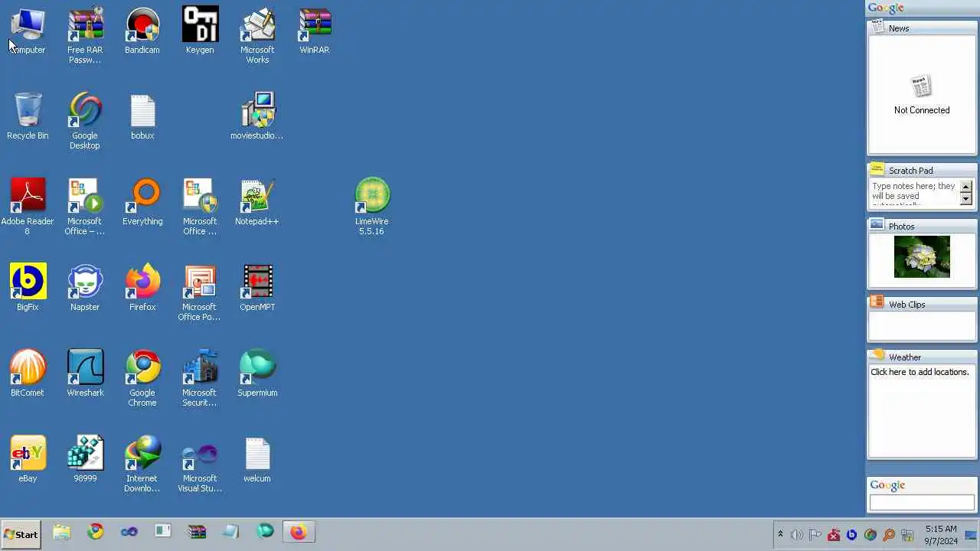Select the 98999 desktop shortcut
Viewport: 980px width, 551px height.
(x=85, y=459)
